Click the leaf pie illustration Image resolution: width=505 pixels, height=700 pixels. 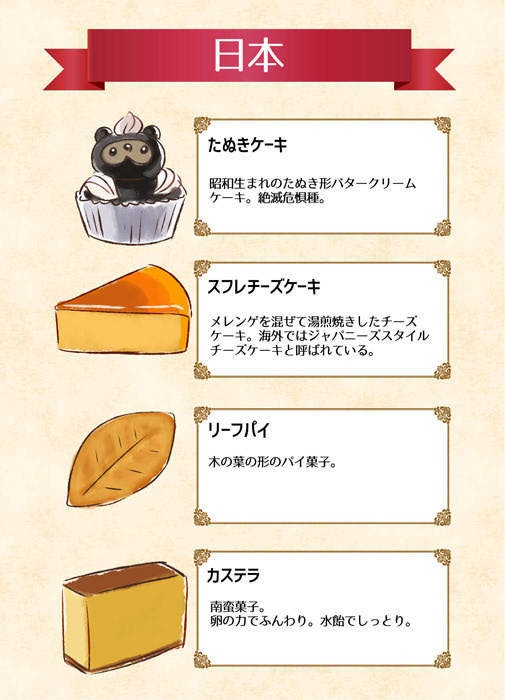pyautogui.click(x=121, y=459)
